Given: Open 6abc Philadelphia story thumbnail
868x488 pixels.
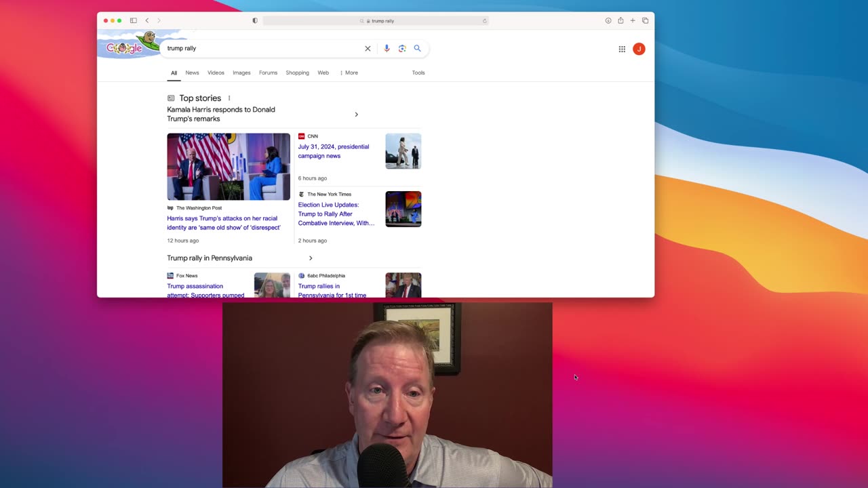Looking at the screenshot, I should [x=403, y=285].
